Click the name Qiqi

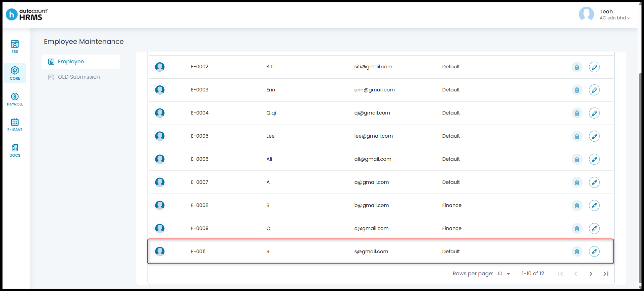[x=271, y=113]
